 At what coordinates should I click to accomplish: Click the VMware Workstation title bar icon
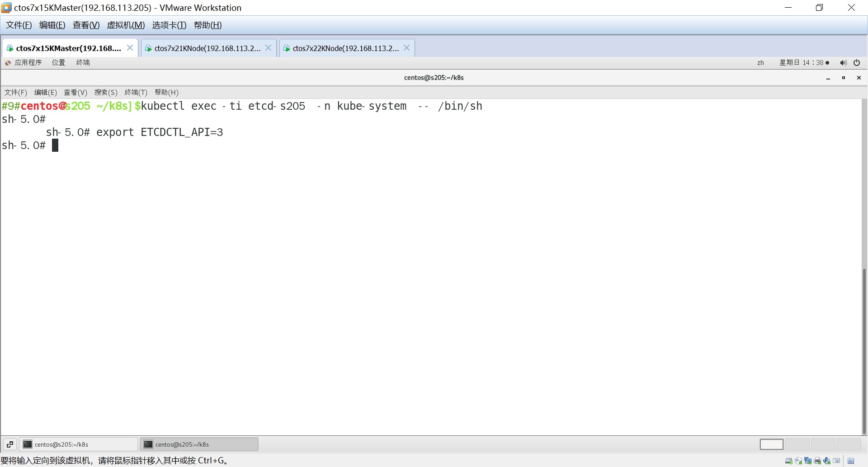(x=6, y=8)
